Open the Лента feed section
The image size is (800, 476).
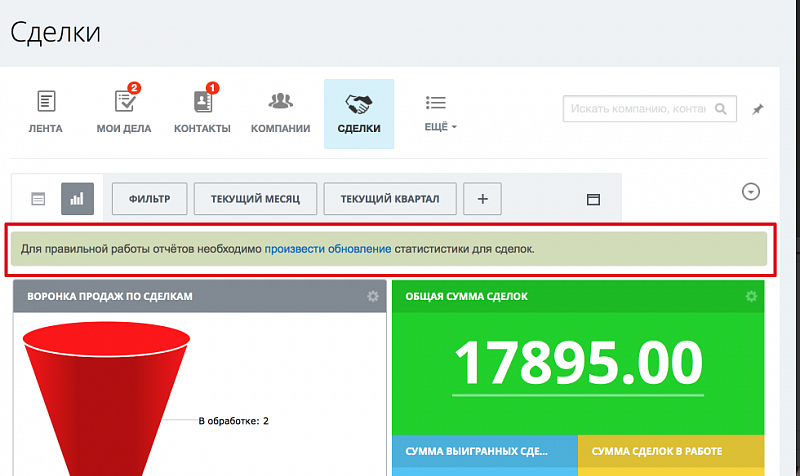45,113
